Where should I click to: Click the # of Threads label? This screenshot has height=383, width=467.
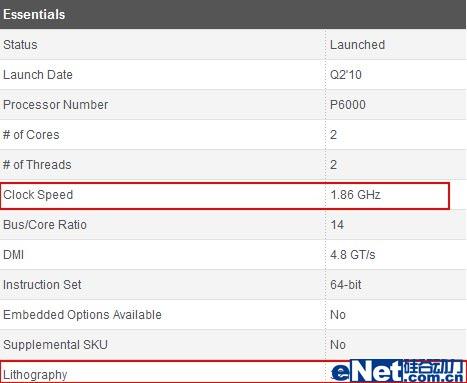(x=37, y=165)
